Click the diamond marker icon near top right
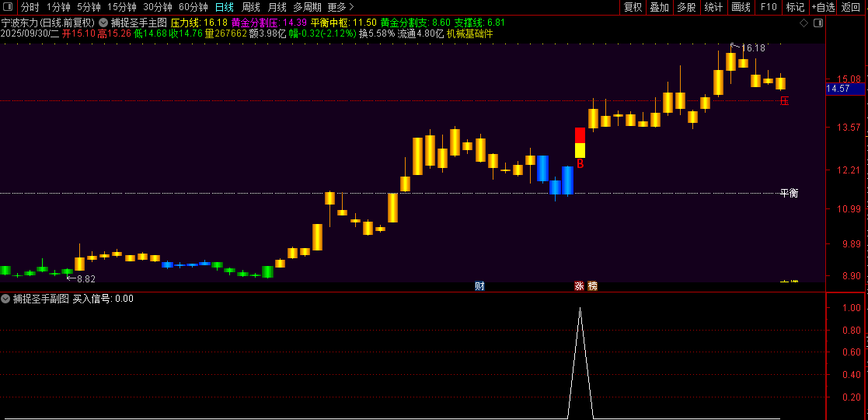 coord(804,23)
